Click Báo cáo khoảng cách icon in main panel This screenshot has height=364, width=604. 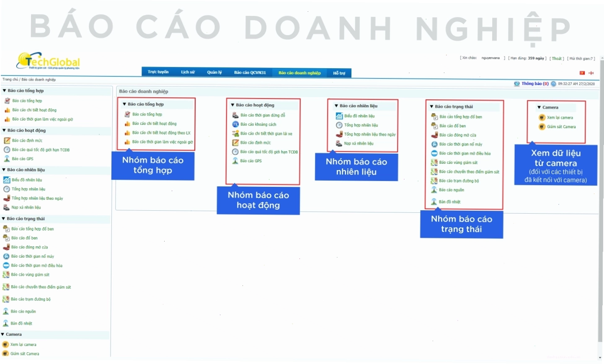click(235, 124)
